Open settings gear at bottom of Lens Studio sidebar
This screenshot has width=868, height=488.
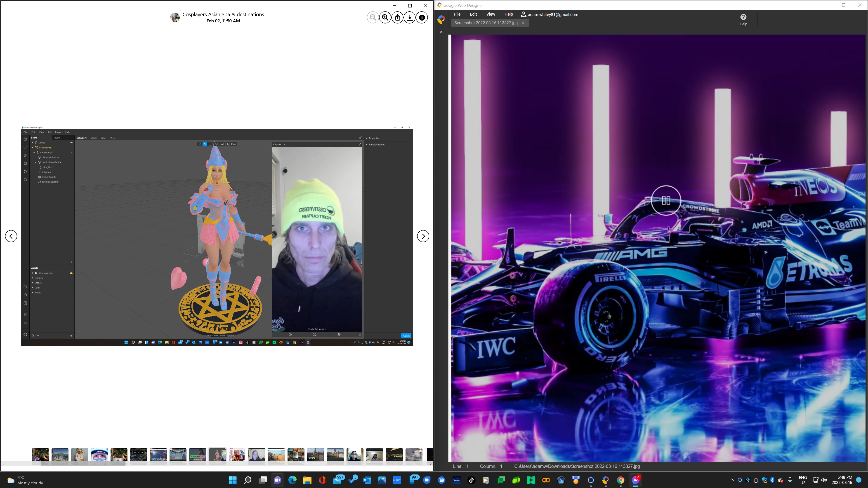25,335
